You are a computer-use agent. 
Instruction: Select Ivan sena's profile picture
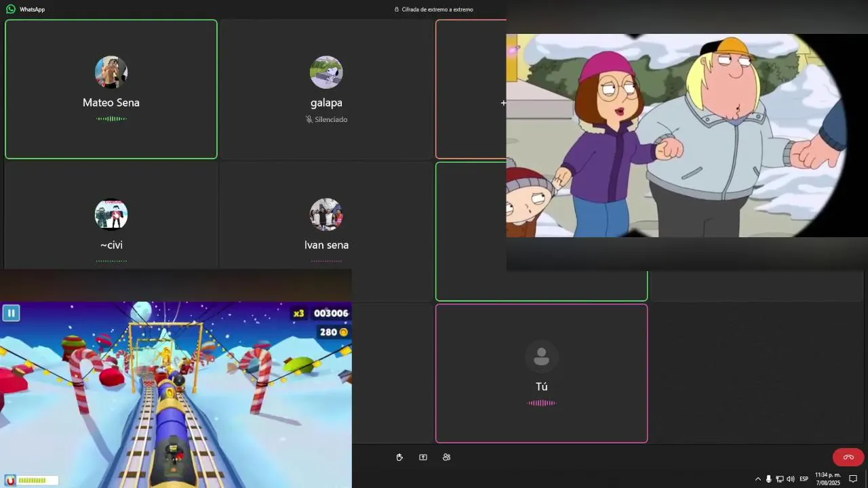(x=326, y=215)
